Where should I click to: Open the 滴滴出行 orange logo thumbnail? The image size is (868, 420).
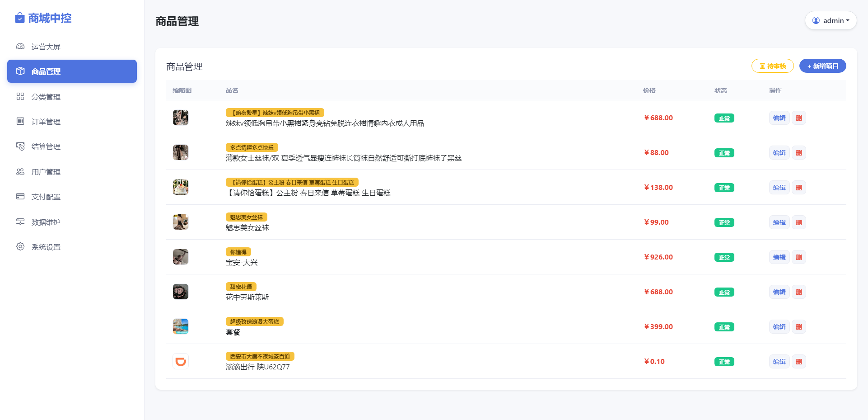[181, 361]
